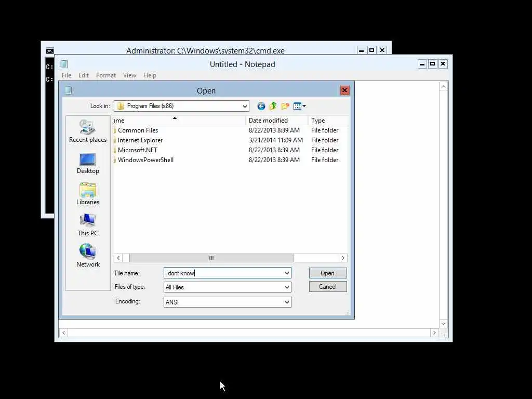Expand the File name dropdown arrow
The width and height of the screenshot is (532, 399).
coord(287,273)
